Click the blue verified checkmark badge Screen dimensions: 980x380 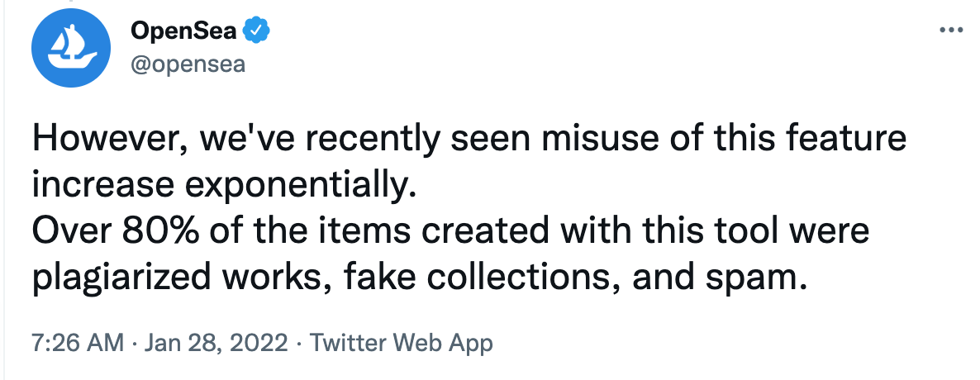257,31
